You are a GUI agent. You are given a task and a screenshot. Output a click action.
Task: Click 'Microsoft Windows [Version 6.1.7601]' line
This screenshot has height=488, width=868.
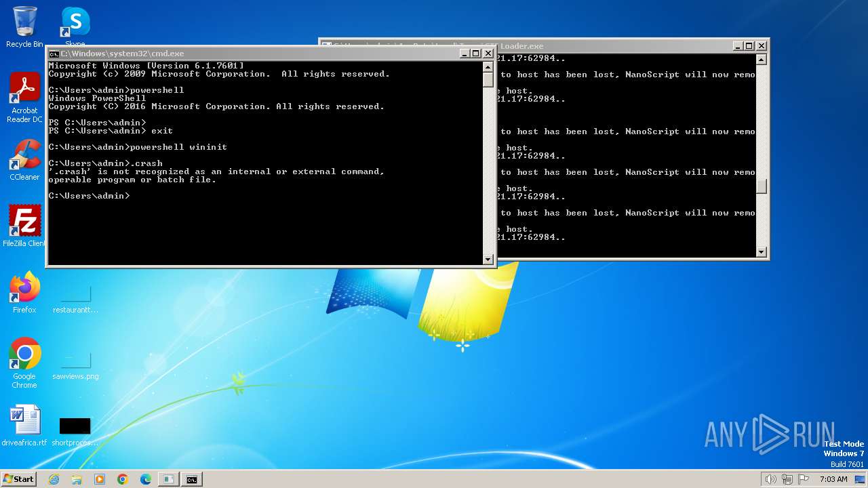(146, 66)
